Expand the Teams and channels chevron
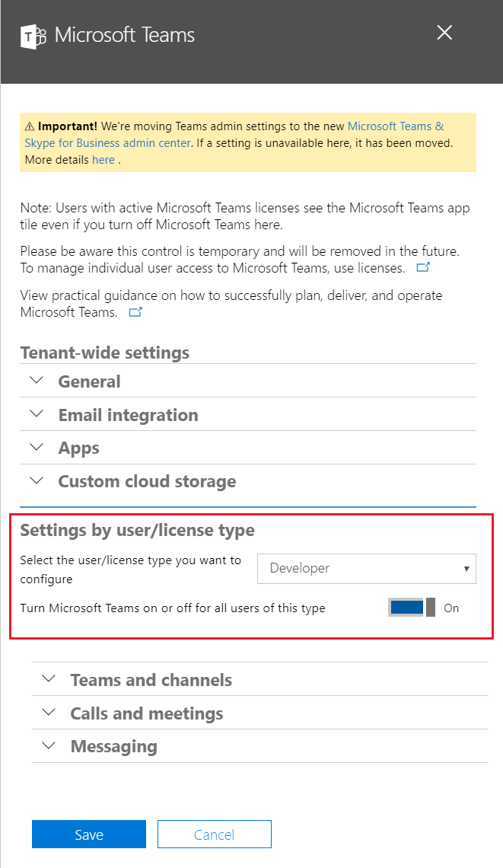 (x=49, y=679)
